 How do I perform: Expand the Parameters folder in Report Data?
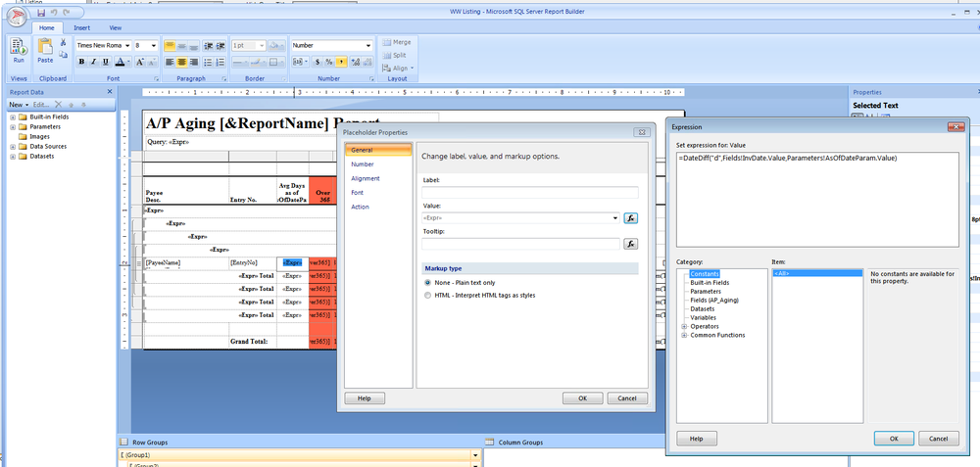point(13,126)
